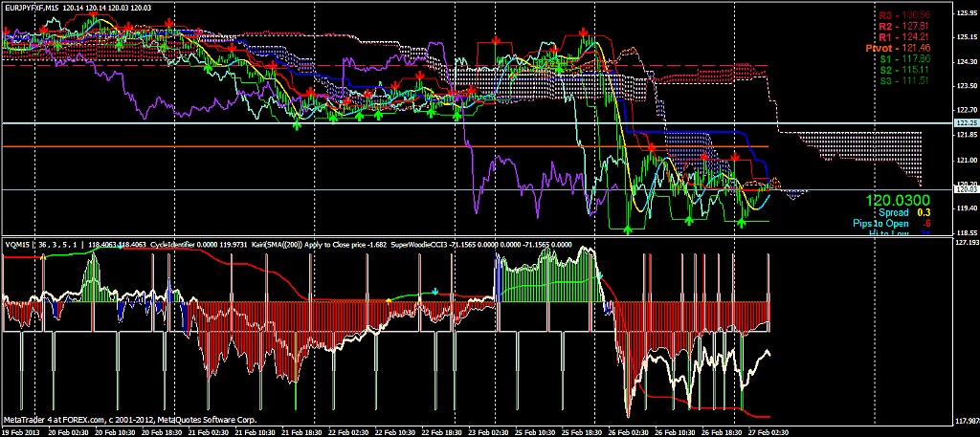Click the 121.85 price scale value
Screen dimensions: 980x437
(x=967, y=135)
